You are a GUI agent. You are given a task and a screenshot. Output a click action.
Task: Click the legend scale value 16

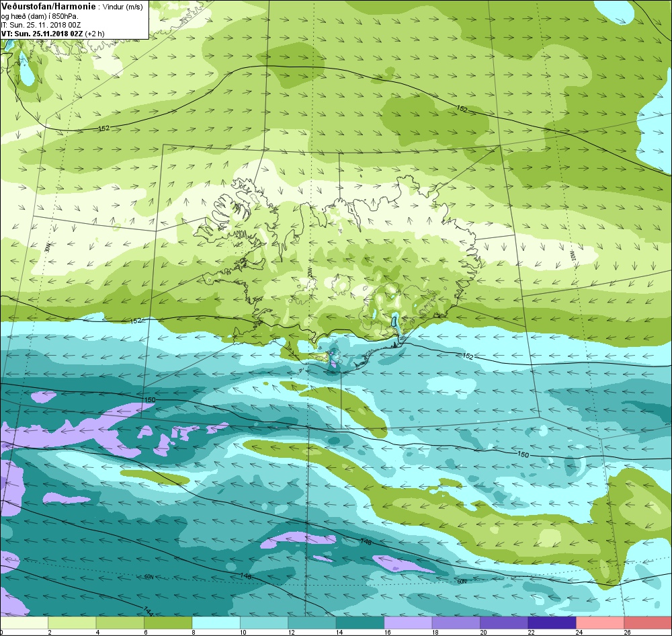pos(387,632)
